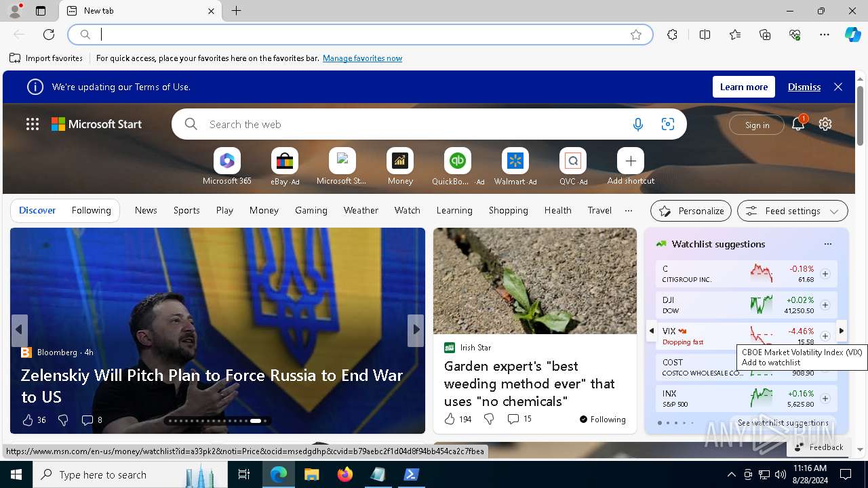Image resolution: width=868 pixels, height=488 pixels.
Task: Open browser Extensions icon
Action: (x=672, y=35)
